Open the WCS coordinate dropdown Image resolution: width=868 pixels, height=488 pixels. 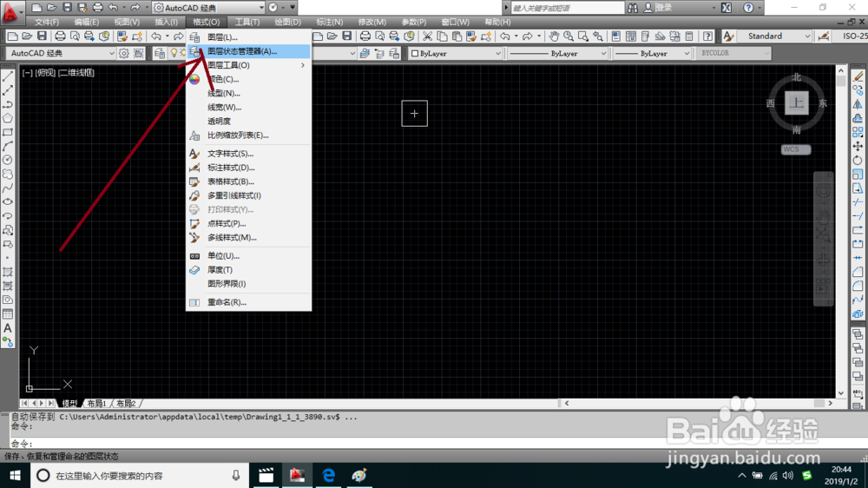pos(796,149)
